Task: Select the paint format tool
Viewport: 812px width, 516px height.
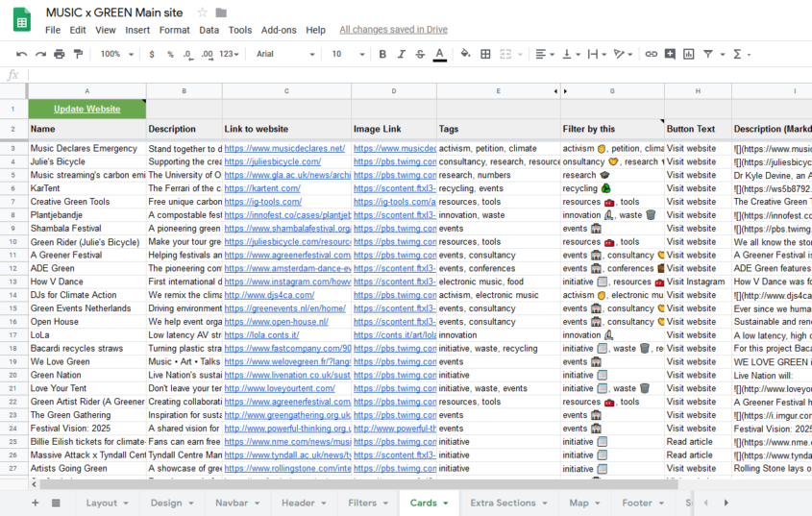Action: 78,54
